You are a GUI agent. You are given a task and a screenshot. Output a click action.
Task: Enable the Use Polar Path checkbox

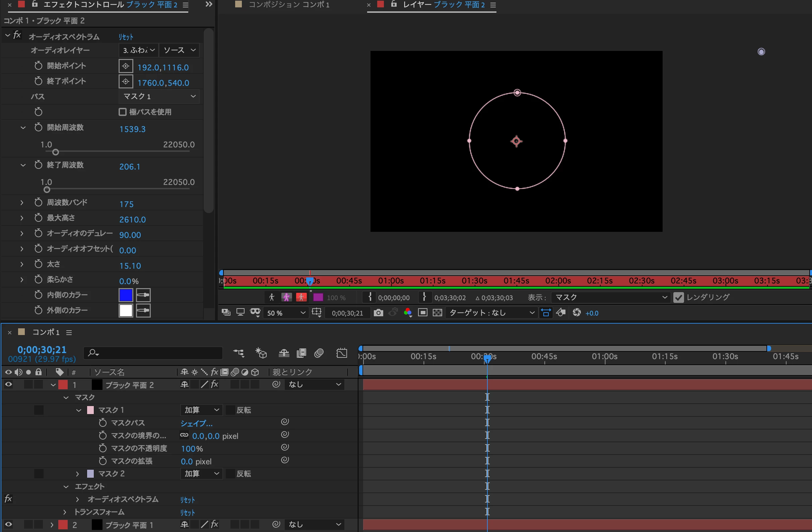point(123,112)
